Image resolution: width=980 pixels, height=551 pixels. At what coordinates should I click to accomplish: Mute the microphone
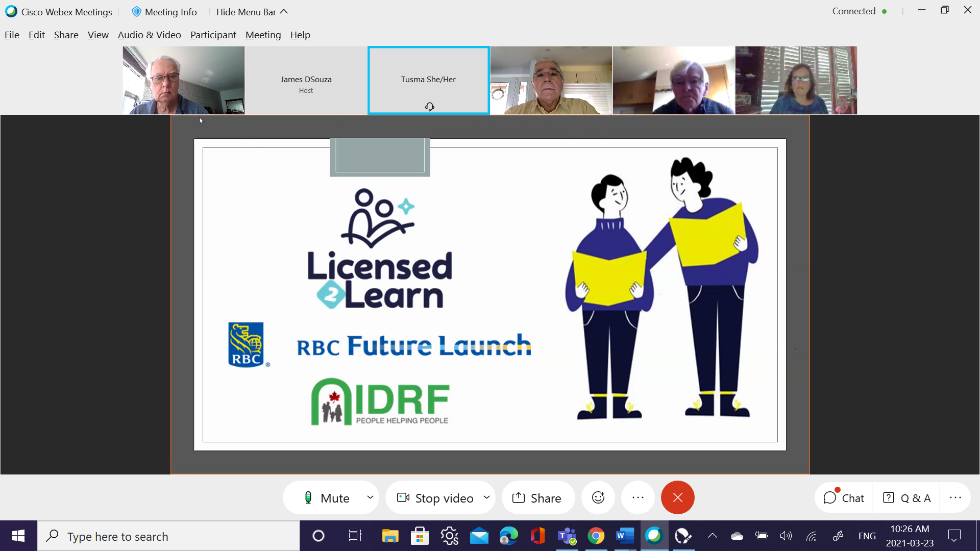(x=327, y=498)
